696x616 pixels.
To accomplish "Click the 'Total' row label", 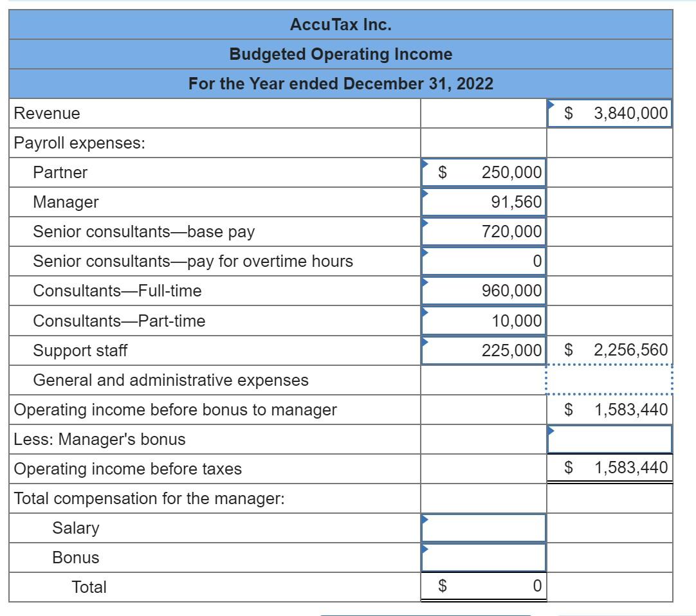I will coord(89,587).
